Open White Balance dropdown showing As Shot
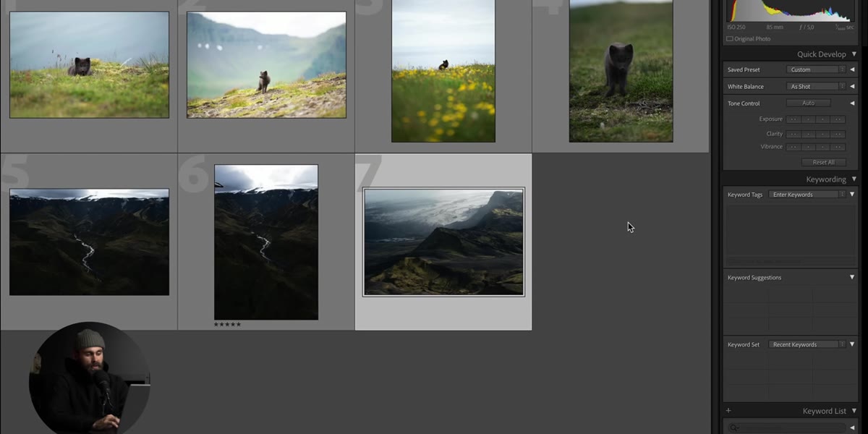This screenshot has width=868, height=434. point(816,86)
